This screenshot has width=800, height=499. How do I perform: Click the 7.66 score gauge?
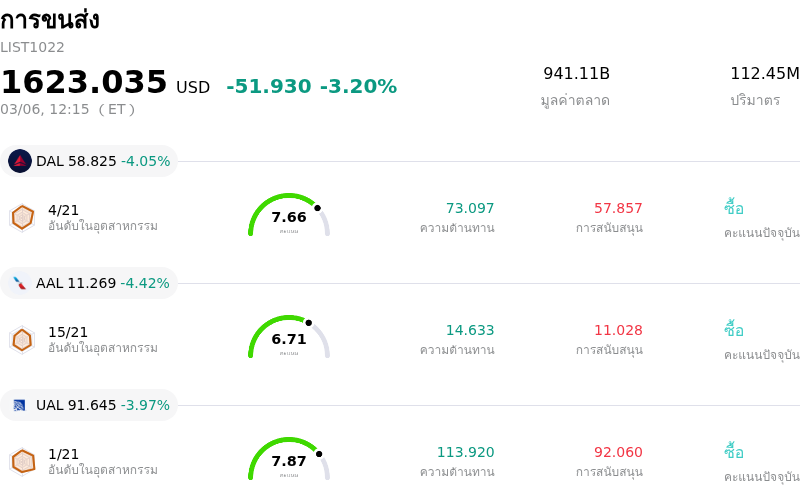[x=289, y=216]
